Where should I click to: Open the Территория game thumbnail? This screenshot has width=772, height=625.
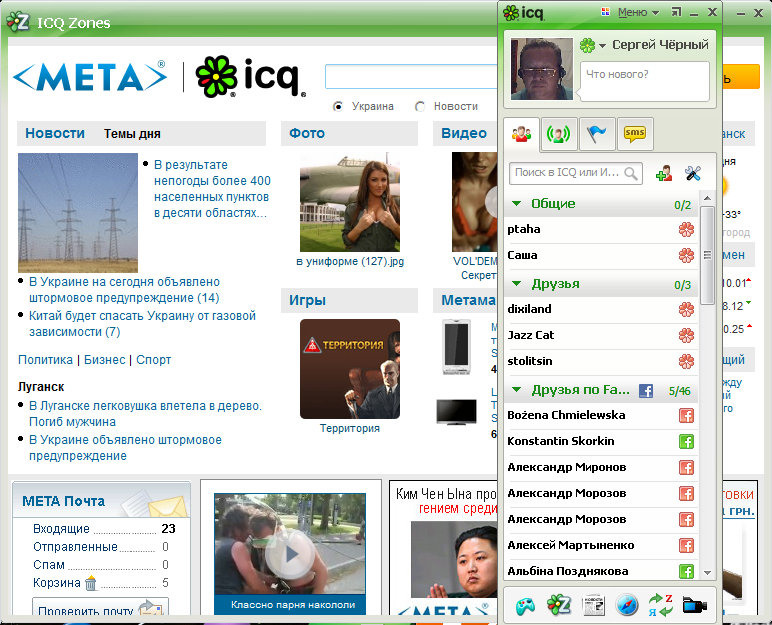coord(350,369)
